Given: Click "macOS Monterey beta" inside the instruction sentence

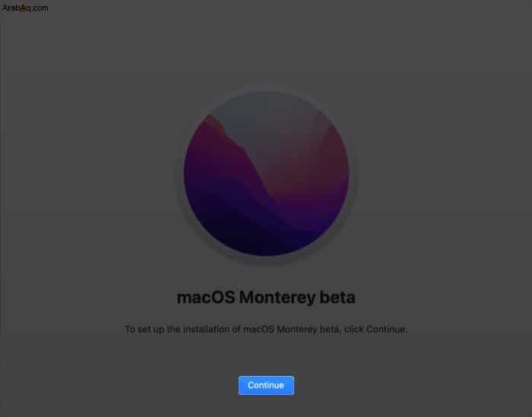Looking at the screenshot, I should click(291, 329).
